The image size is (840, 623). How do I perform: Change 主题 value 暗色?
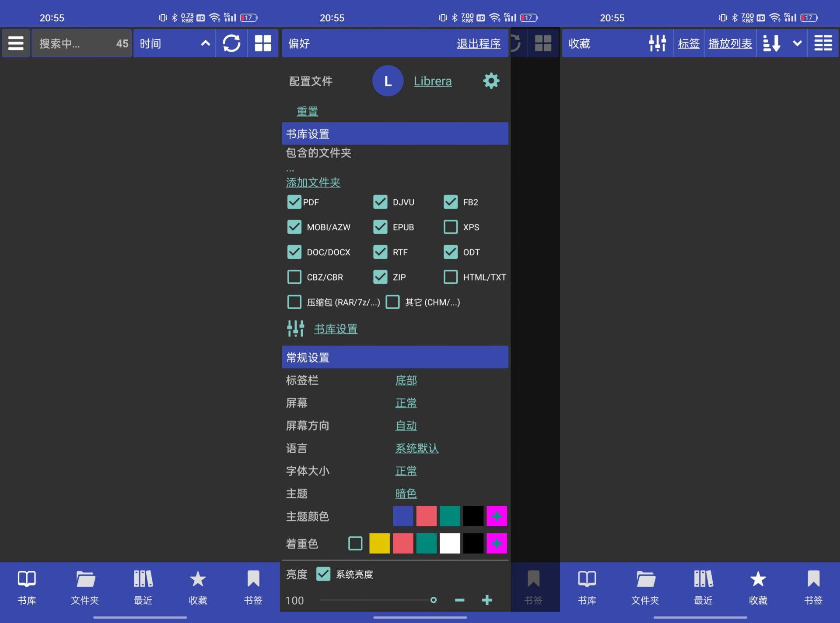click(406, 493)
